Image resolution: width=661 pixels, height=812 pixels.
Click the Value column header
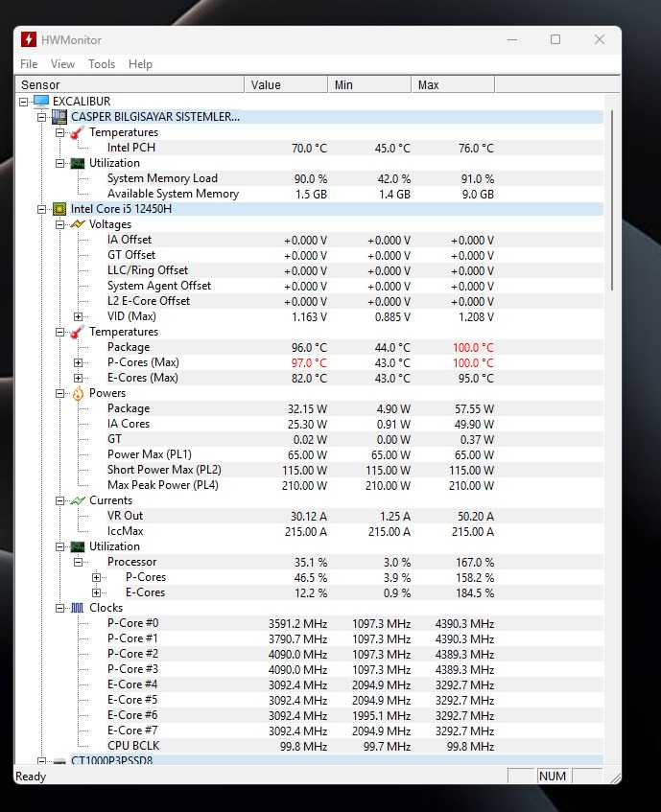click(x=286, y=84)
